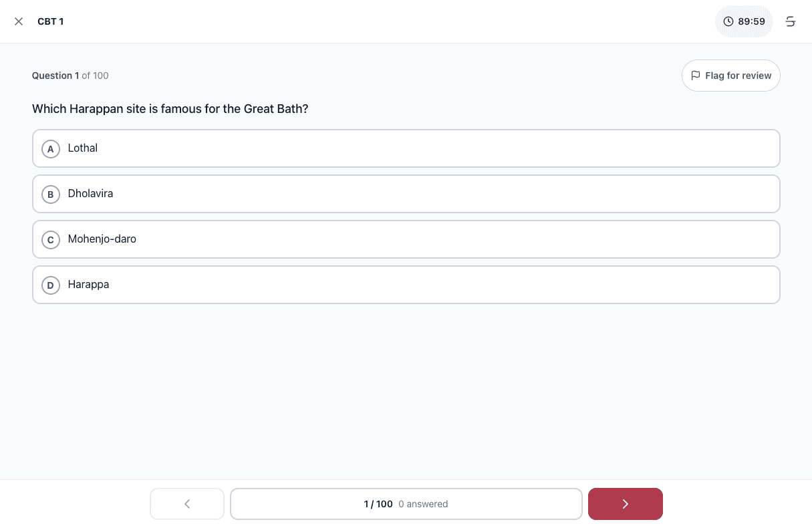Click the strikethrough icon beside the timer
Screen dimensions: 812x528
click(x=791, y=21)
